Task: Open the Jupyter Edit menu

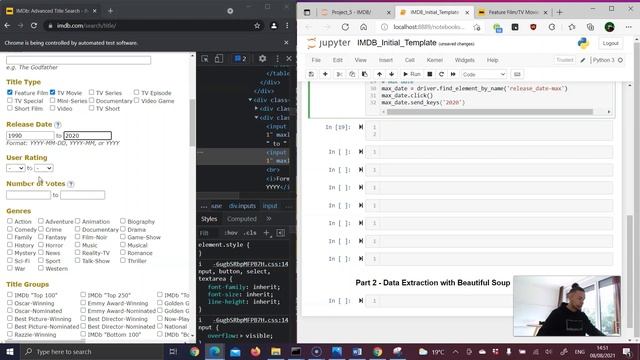Action: pos(338,60)
